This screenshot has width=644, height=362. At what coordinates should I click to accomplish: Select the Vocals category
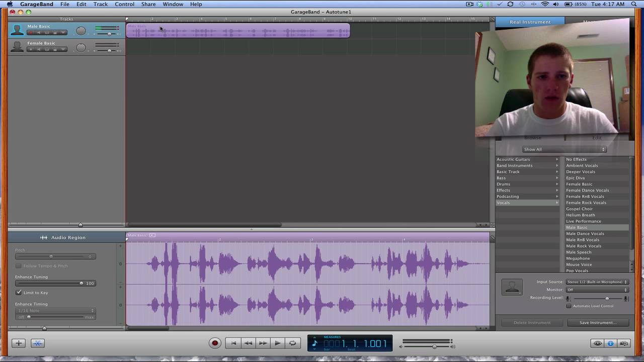pyautogui.click(x=527, y=203)
